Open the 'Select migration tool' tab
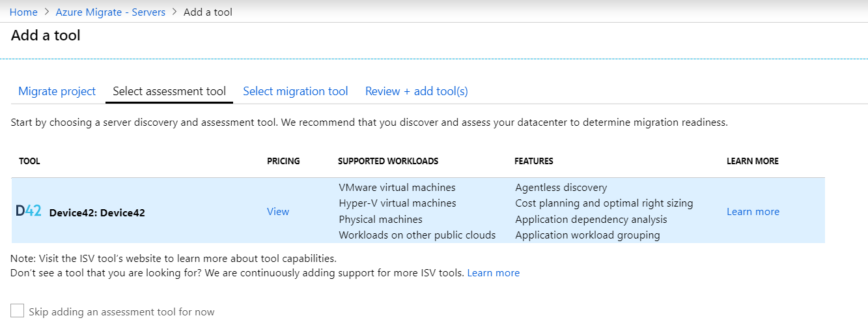The width and height of the screenshot is (868, 333). [x=296, y=91]
